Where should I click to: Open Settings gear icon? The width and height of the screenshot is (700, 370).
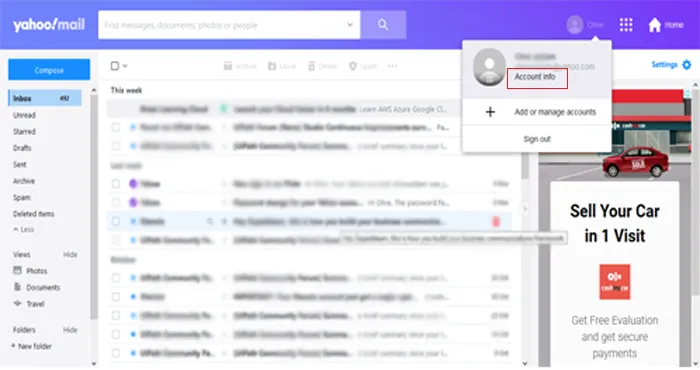[x=687, y=65]
